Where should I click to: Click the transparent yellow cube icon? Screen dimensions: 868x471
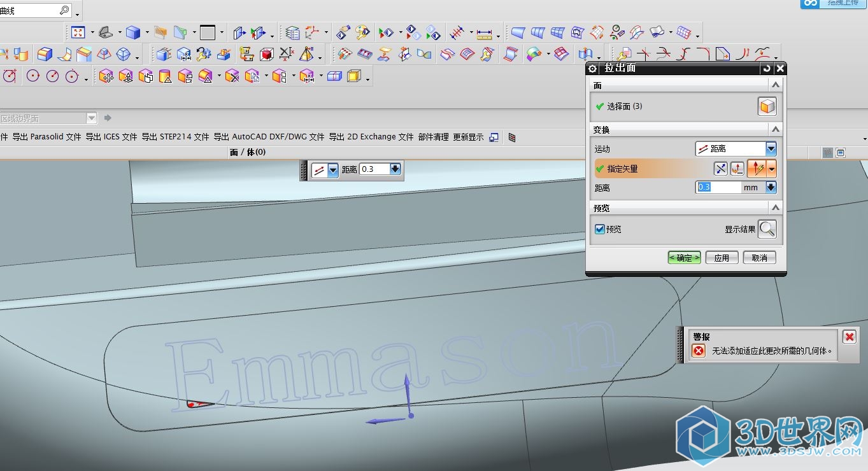[x=354, y=76]
